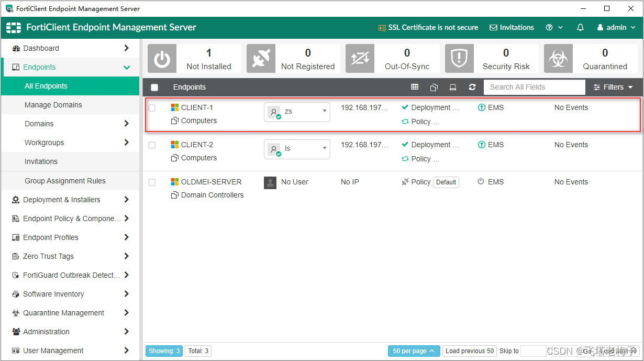Open User Management menu

[x=70, y=351]
